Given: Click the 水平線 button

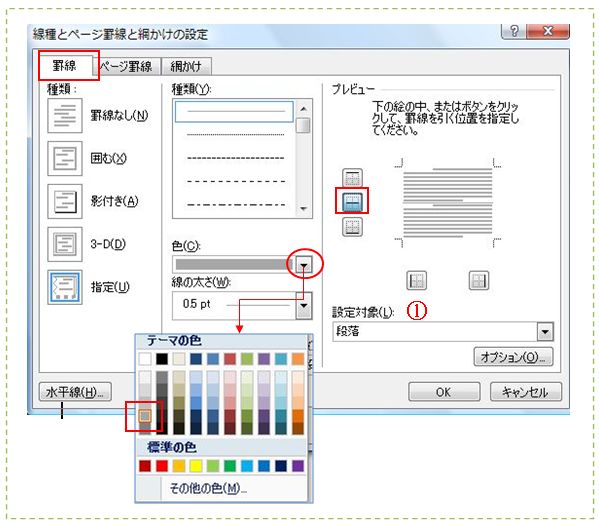Looking at the screenshot, I should coord(75,392).
